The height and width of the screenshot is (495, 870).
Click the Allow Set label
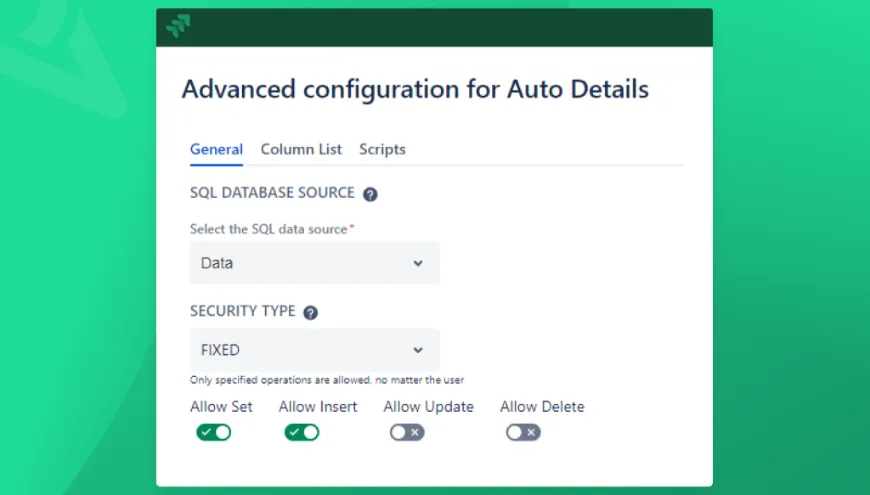coord(221,407)
